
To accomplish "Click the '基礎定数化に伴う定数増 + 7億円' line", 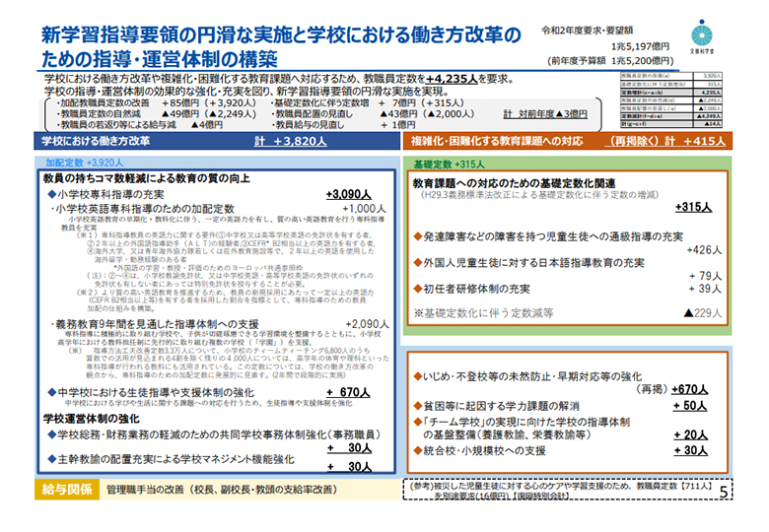I will 368,102.
